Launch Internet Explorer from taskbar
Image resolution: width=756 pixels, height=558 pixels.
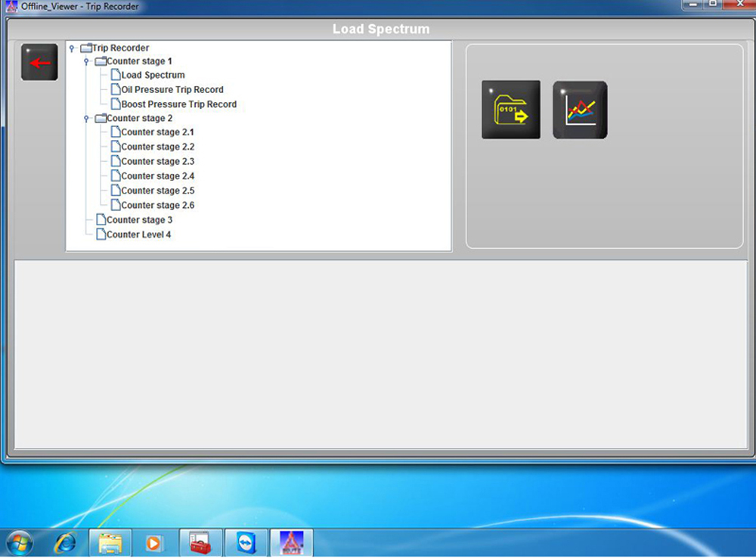coord(65,543)
